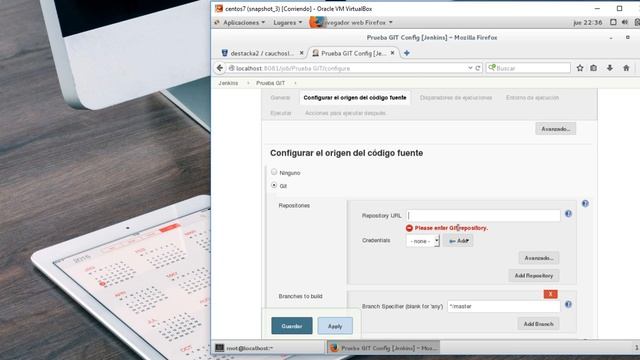Click the Add credentials button

click(458, 241)
